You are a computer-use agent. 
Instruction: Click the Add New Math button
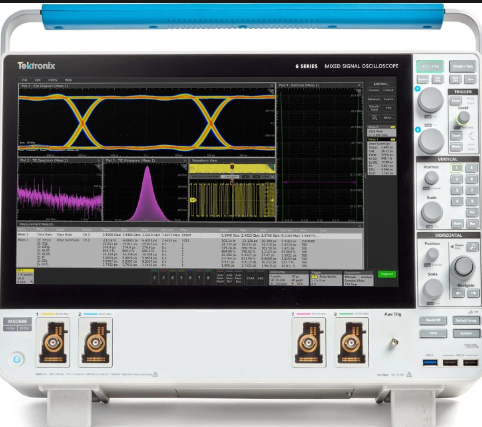220,278
